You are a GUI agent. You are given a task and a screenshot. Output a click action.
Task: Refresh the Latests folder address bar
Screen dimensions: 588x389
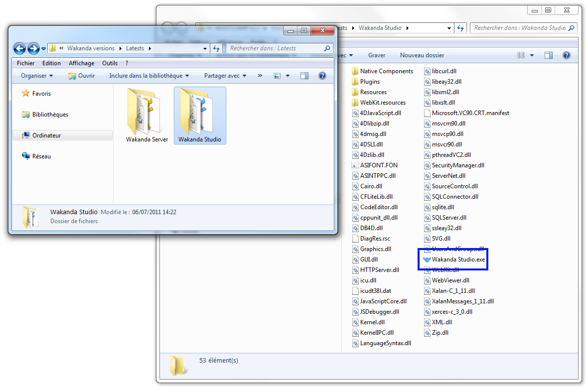[x=216, y=48]
